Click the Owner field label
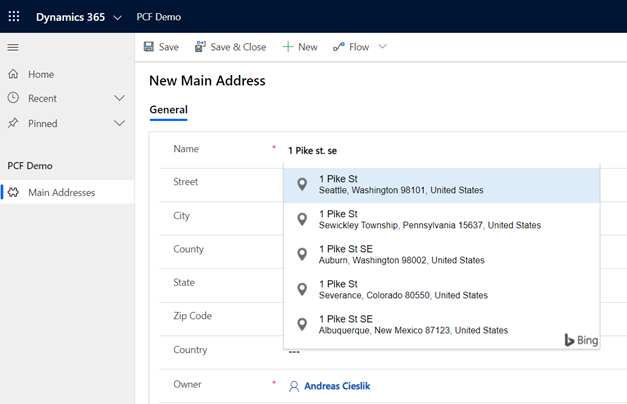Image resolution: width=627 pixels, height=404 pixels. tap(187, 384)
